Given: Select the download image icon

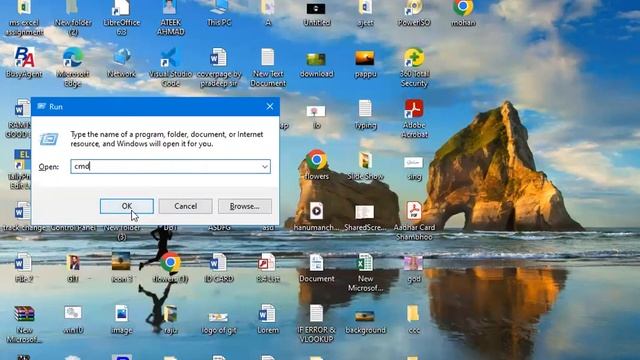Looking at the screenshot, I should pos(316,63).
